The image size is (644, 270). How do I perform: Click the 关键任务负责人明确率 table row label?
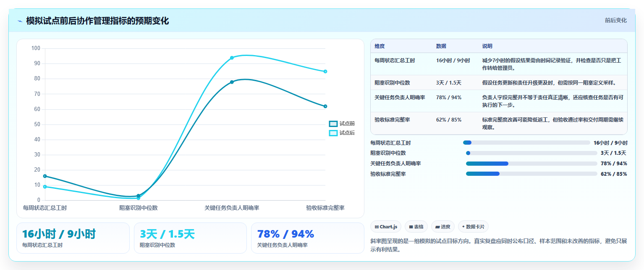[400, 98]
